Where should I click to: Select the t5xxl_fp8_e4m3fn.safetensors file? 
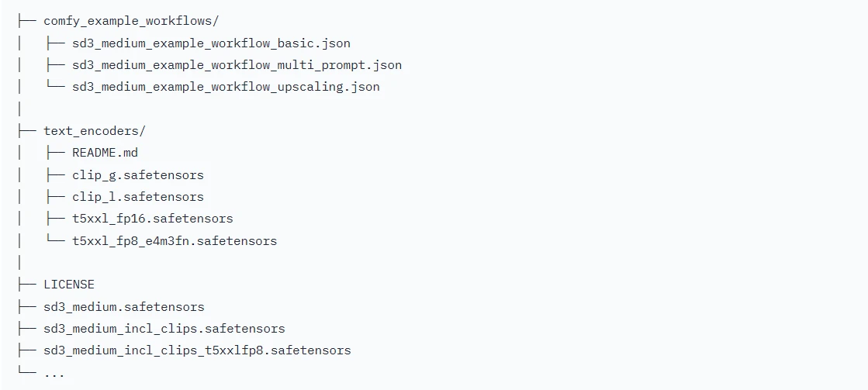[175, 240]
